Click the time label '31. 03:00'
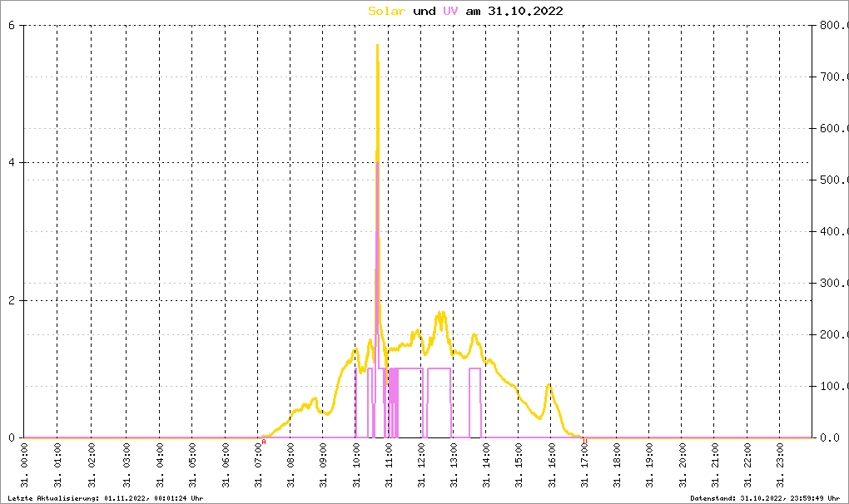The height and width of the screenshot is (504, 849). [x=127, y=466]
